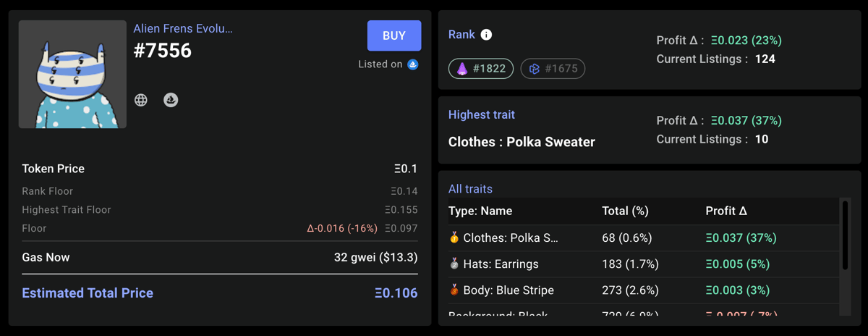868x336 pixels.
Task: Click the gold medal icon beside Clothes trait
Action: tap(454, 238)
